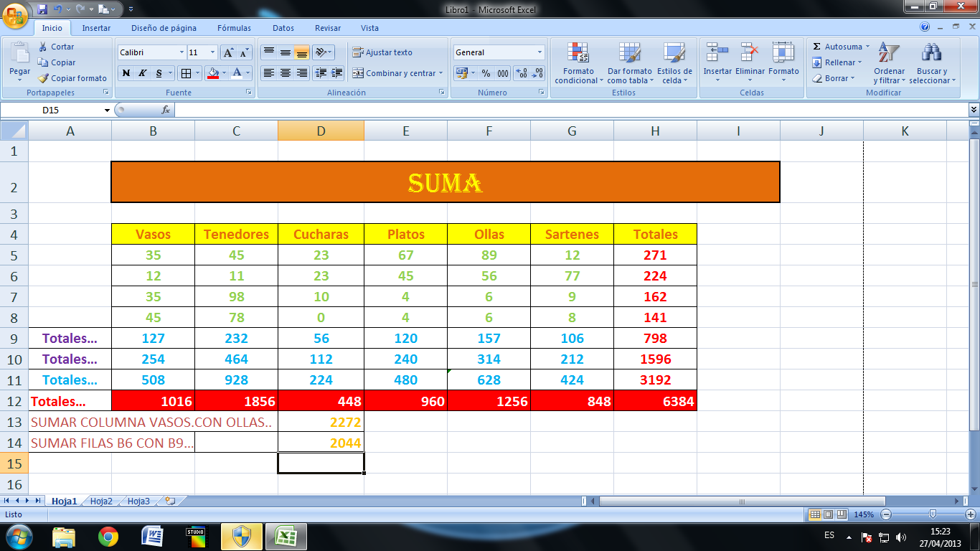Toggle italic formatting with the K icon

click(x=143, y=73)
